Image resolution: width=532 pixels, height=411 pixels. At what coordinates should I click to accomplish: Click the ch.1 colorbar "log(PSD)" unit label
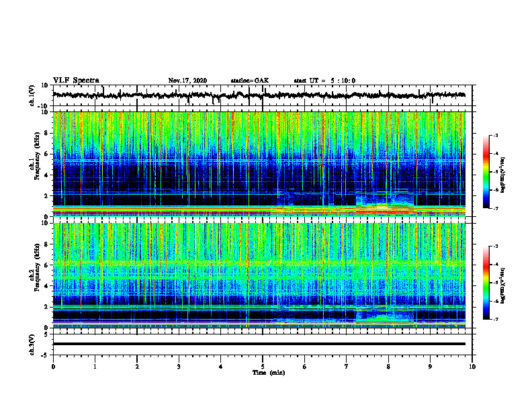pyautogui.click(x=503, y=175)
